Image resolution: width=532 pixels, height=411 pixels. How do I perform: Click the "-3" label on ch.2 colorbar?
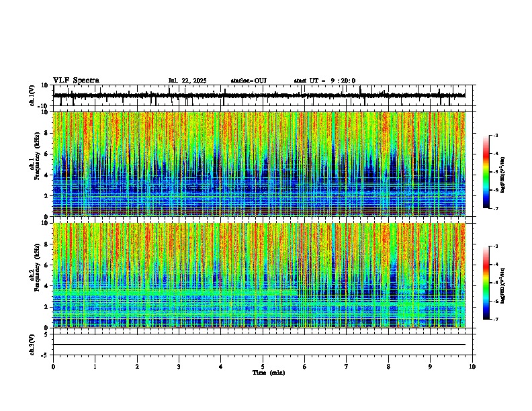496,246
